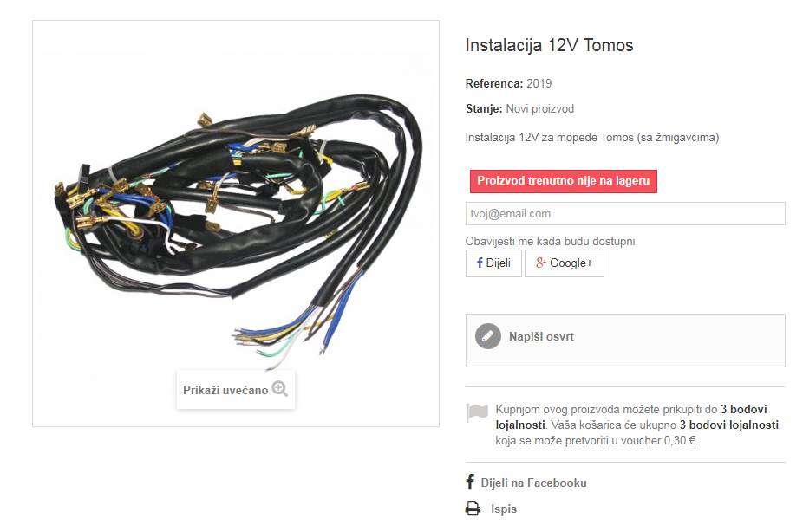Click the Proizvod trenutno nije na lageru label
The height and width of the screenshot is (532, 803).
[564, 181]
